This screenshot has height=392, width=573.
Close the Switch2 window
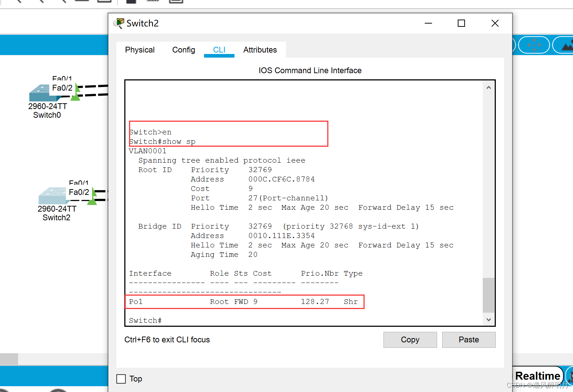pos(495,23)
